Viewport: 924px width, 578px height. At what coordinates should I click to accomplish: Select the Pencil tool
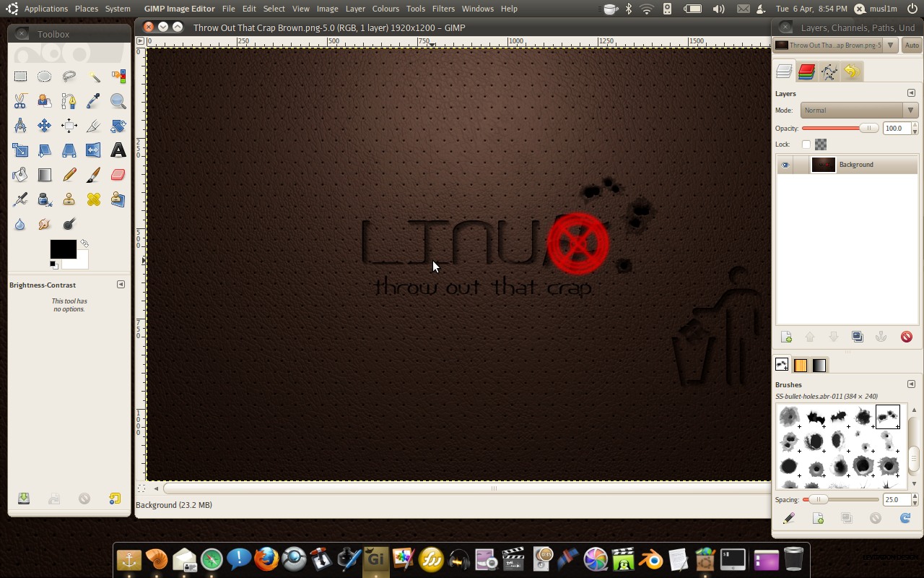pyautogui.click(x=69, y=175)
